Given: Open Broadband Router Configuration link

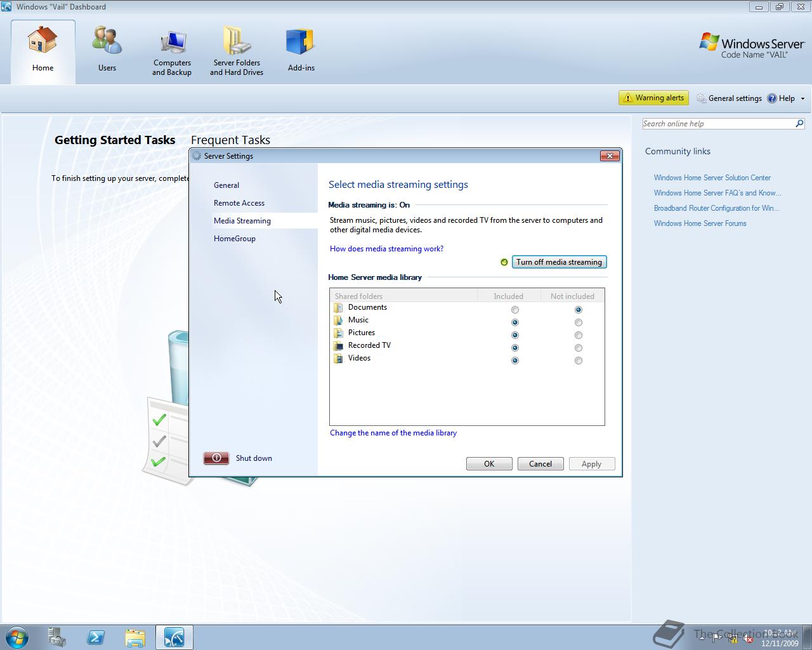Looking at the screenshot, I should [717, 208].
